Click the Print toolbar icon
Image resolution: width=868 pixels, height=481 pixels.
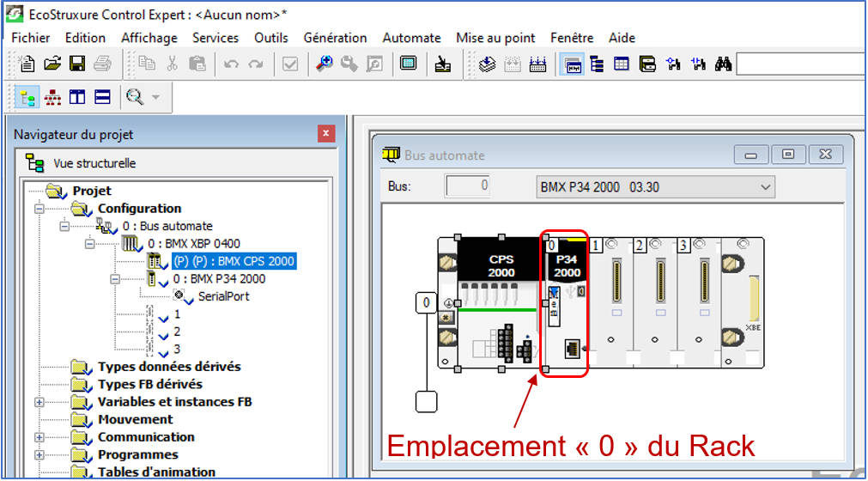(102, 64)
